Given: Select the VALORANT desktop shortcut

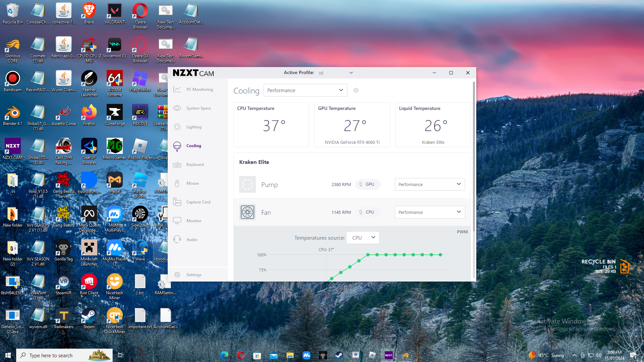Looking at the screenshot, I should click(115, 14).
